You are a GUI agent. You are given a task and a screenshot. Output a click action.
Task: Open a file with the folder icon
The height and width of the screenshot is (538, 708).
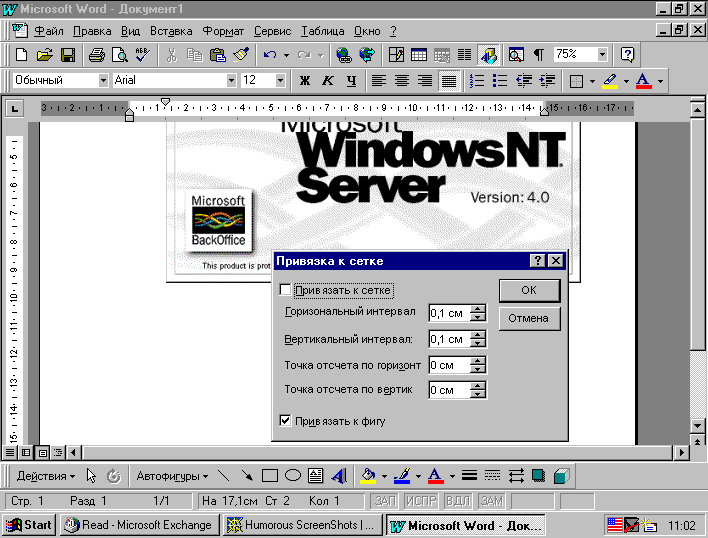[45, 55]
